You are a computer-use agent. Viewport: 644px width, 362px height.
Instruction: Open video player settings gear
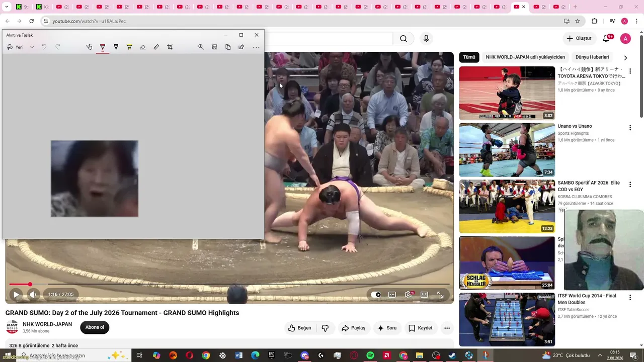point(408,295)
